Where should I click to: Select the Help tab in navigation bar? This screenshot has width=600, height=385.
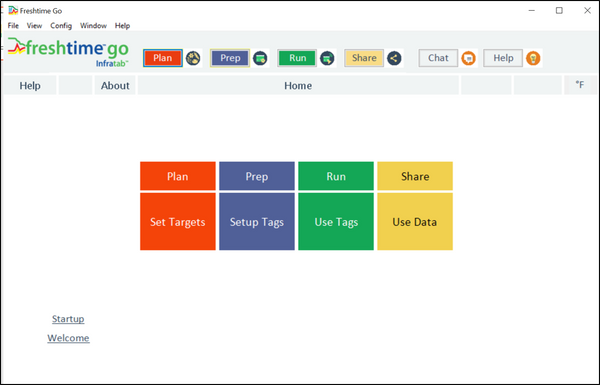pyautogui.click(x=30, y=85)
